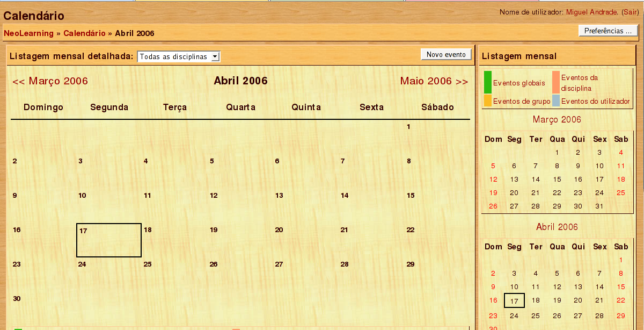Log out using the Sair link
Viewport: 644px width, 330px height.
[630, 12]
